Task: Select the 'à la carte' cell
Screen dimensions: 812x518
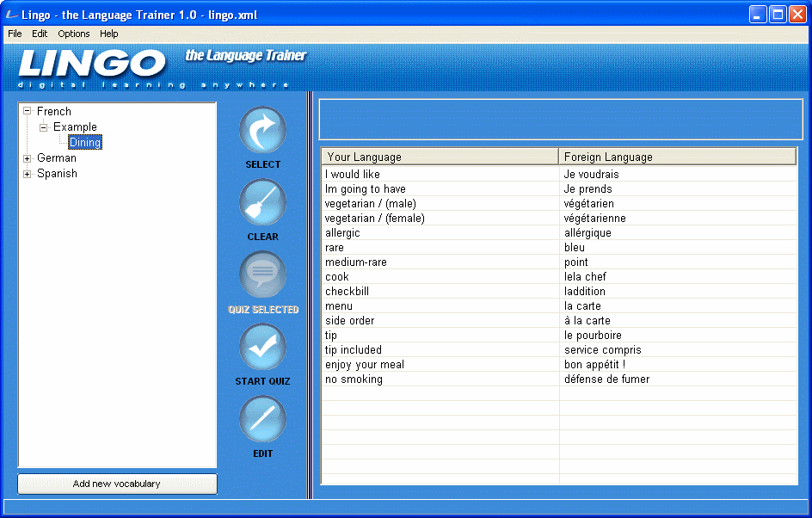Action: click(x=678, y=321)
